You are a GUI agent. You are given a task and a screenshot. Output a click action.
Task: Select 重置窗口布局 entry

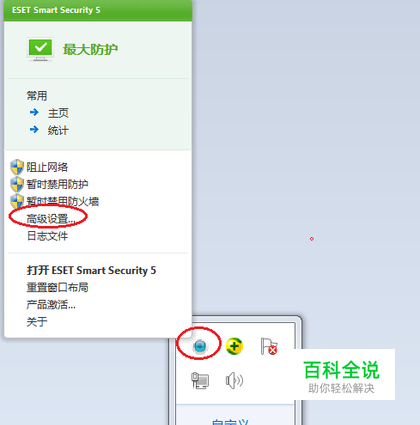click(57, 287)
